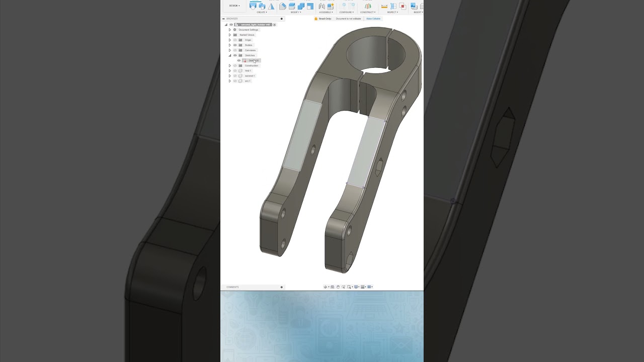Activate the root component radio button
This screenshot has height=362, width=644.
point(274,25)
